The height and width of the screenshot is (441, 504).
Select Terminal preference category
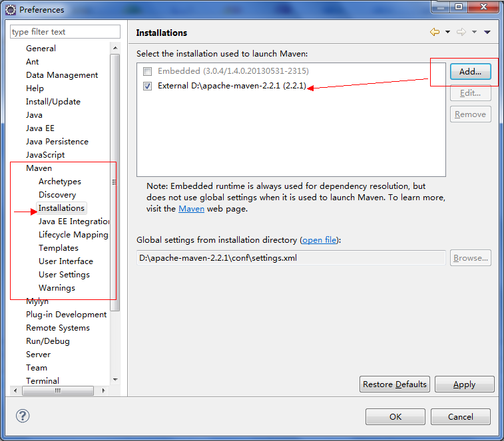point(43,381)
